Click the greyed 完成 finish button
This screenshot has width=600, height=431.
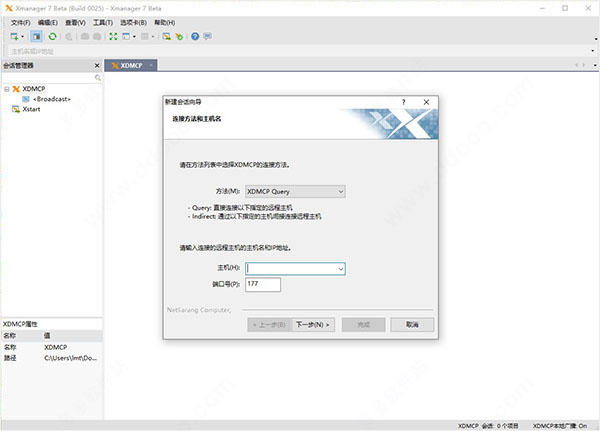(364, 325)
